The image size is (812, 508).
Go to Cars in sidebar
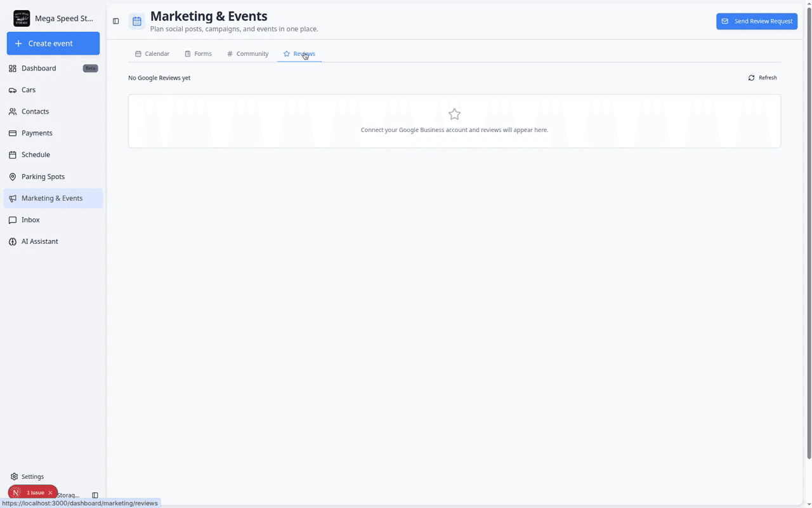[x=29, y=90]
